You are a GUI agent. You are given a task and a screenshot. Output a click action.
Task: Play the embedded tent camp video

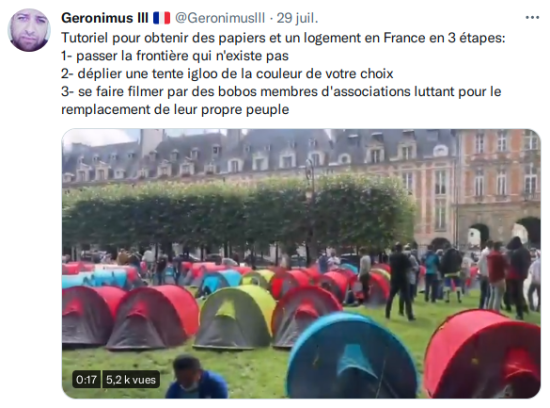(301, 263)
